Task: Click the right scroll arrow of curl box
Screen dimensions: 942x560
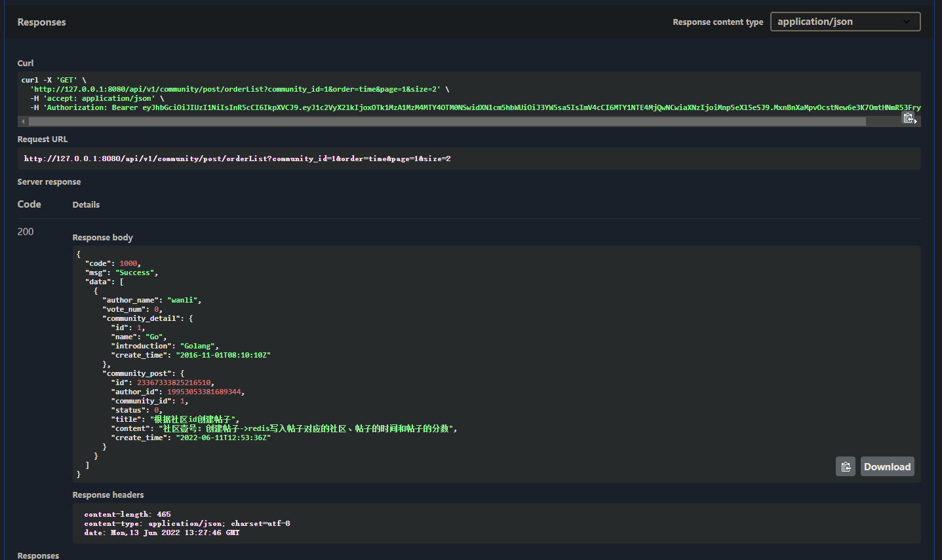Action: click(x=916, y=122)
